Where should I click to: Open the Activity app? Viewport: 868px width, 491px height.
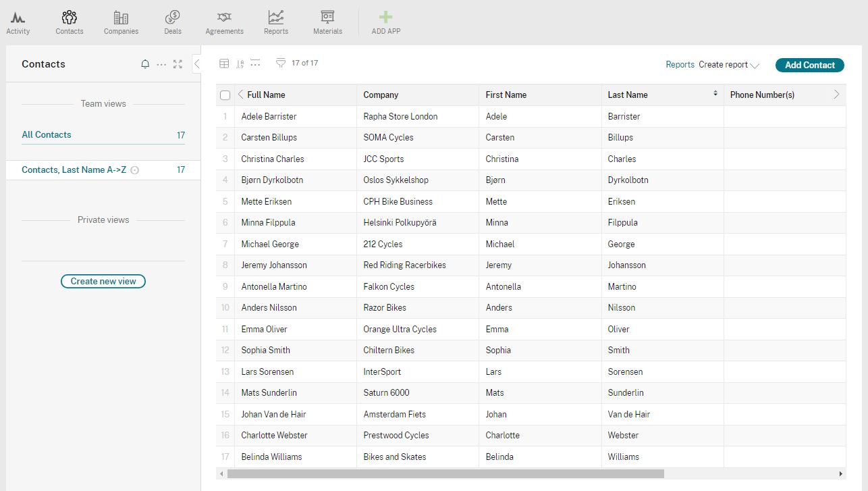(18, 22)
